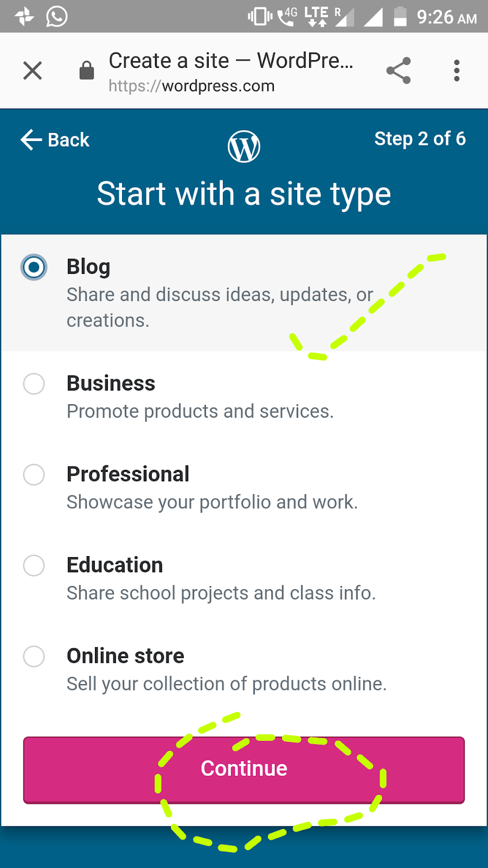Tap 'Promote products and services' description

(200, 412)
